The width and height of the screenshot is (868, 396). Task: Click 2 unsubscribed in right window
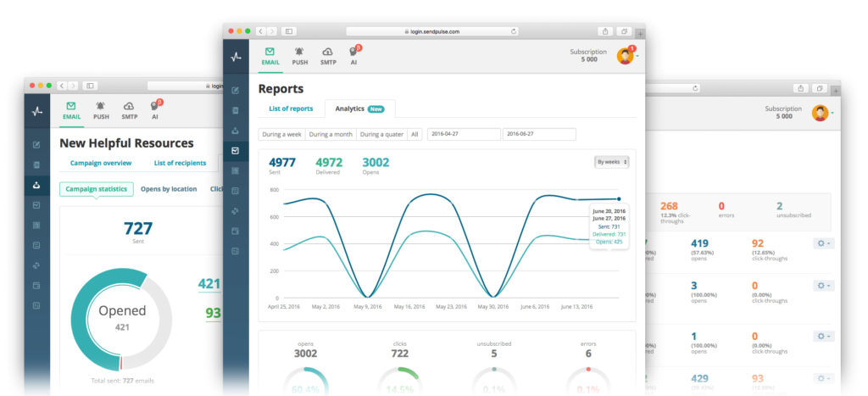[x=793, y=209]
